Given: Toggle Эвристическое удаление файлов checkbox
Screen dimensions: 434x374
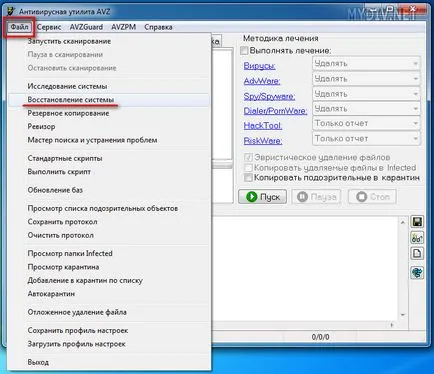Looking at the screenshot, I should [248, 157].
